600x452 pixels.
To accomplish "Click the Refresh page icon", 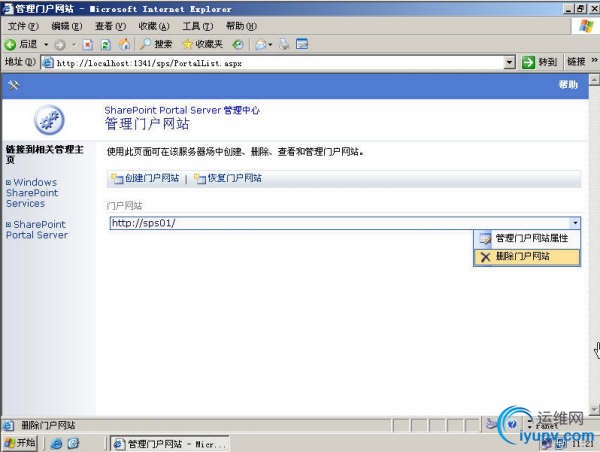I will 106,45.
